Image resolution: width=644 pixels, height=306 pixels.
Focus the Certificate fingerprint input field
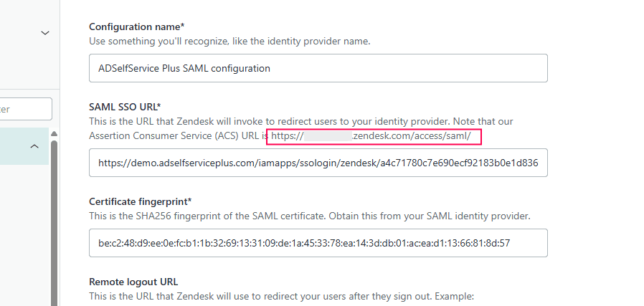(318, 243)
